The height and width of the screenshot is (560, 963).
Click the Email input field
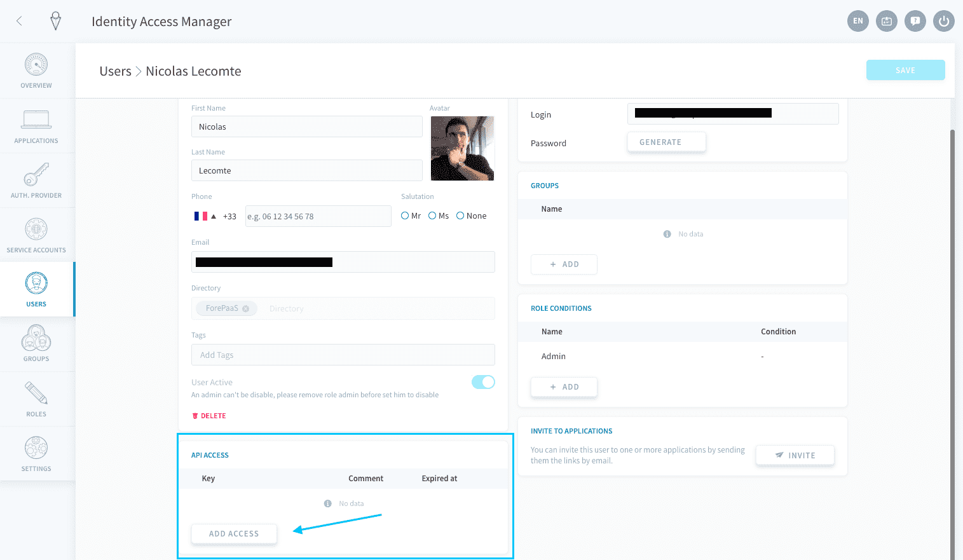(x=343, y=262)
